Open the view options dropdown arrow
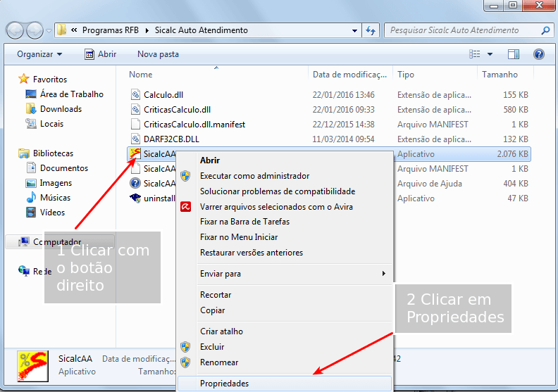 (490, 54)
